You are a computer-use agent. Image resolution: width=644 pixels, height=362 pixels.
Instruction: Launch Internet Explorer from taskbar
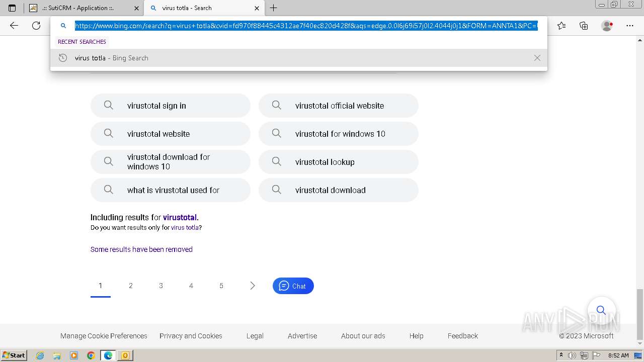pyautogui.click(x=40, y=355)
